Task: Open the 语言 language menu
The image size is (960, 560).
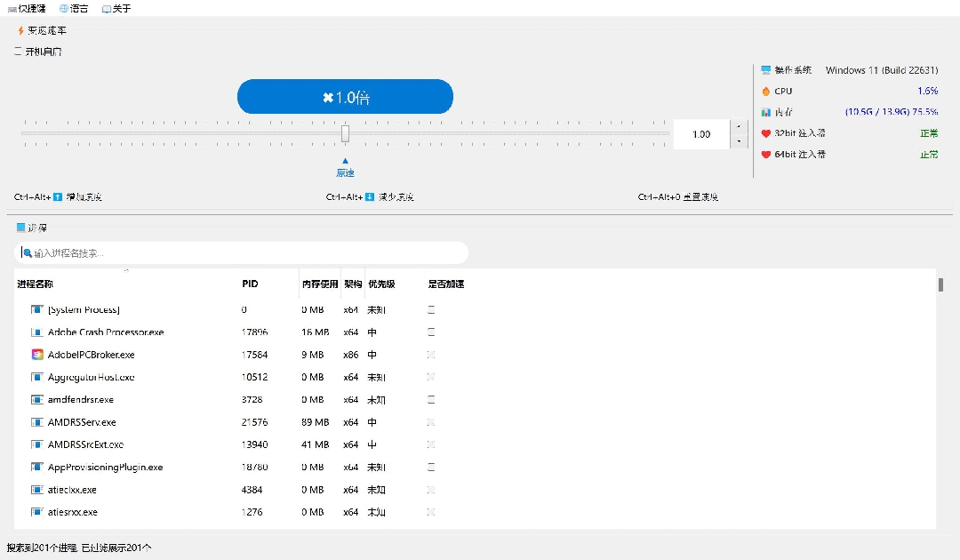Action: coord(74,8)
